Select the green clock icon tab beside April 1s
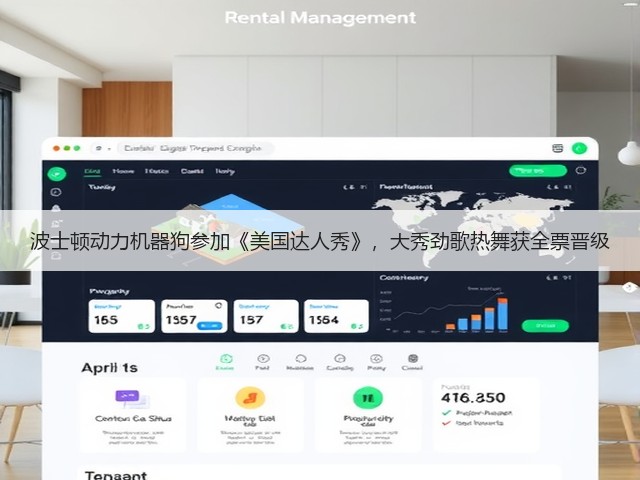640x480 pixels. (x=226, y=359)
